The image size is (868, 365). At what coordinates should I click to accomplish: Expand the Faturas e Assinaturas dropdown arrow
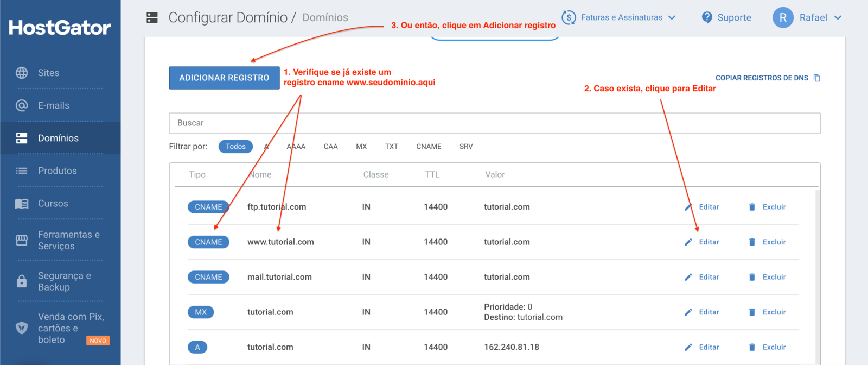coord(672,17)
